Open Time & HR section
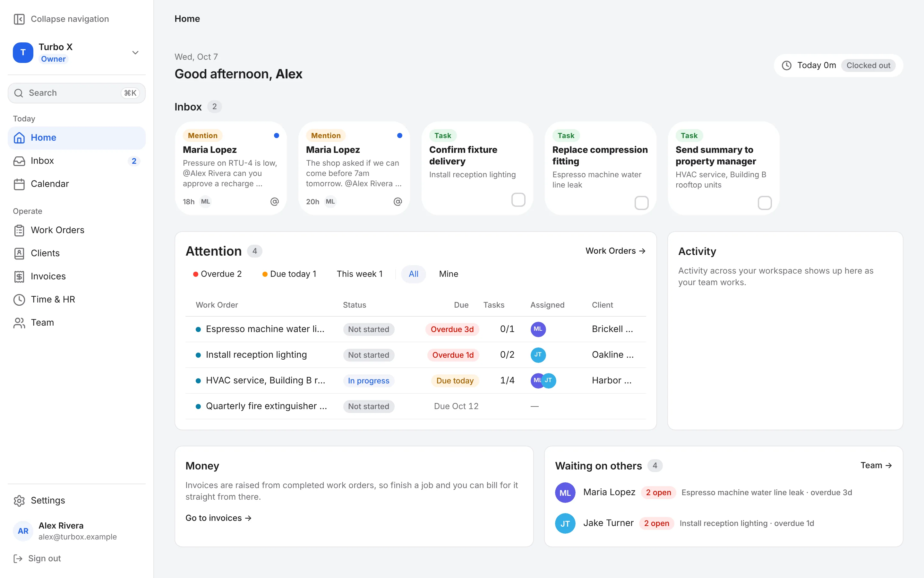 (76, 299)
